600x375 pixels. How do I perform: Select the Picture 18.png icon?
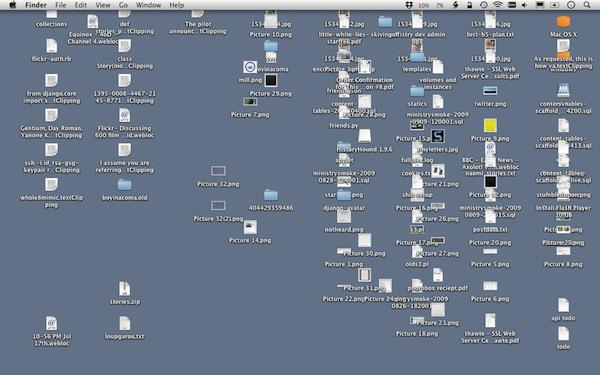[x=417, y=320]
